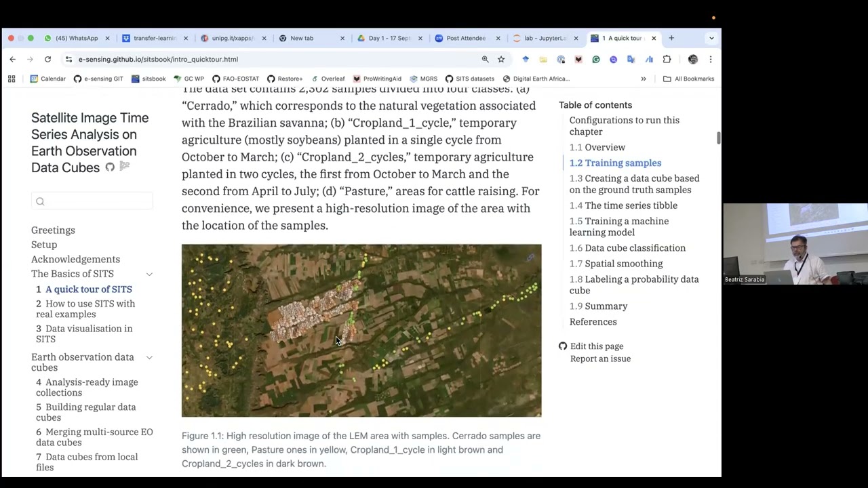Open How to use SITS with real examples
The height and width of the screenshot is (488, 868).
click(85, 309)
